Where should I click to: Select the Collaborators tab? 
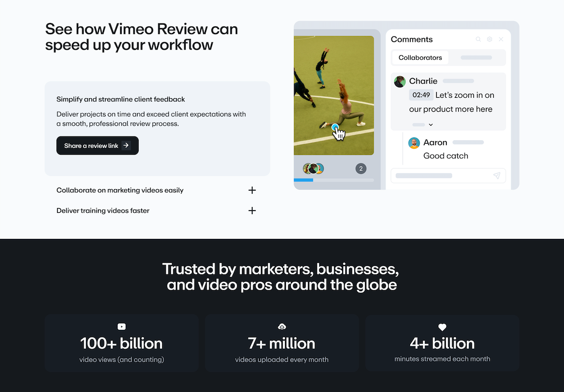(420, 57)
